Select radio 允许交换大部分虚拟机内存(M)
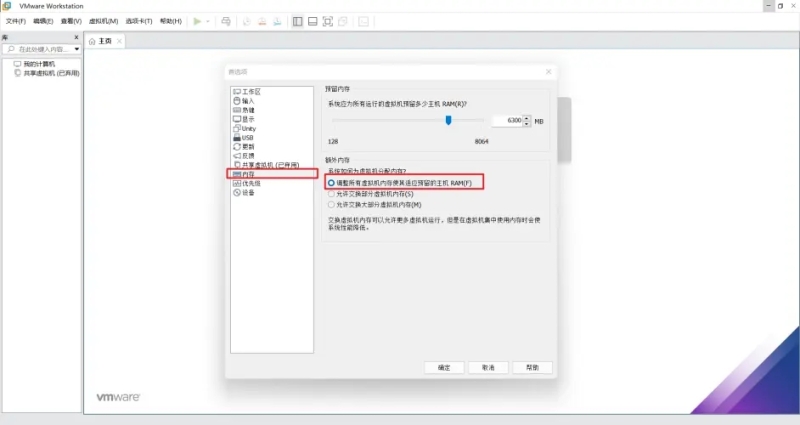 click(331, 205)
